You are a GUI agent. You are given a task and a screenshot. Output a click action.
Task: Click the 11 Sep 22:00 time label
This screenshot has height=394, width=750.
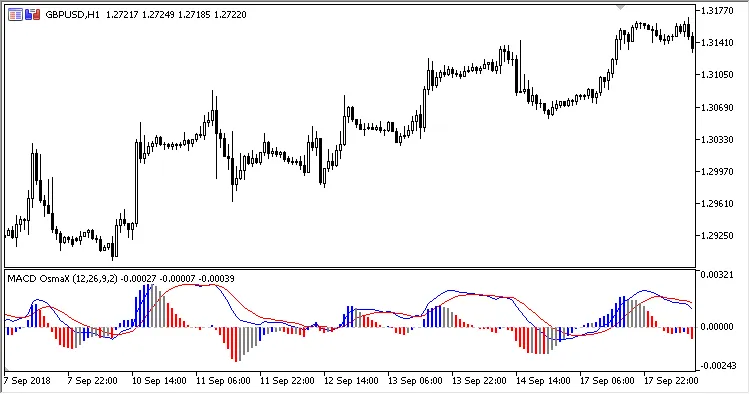point(287,381)
